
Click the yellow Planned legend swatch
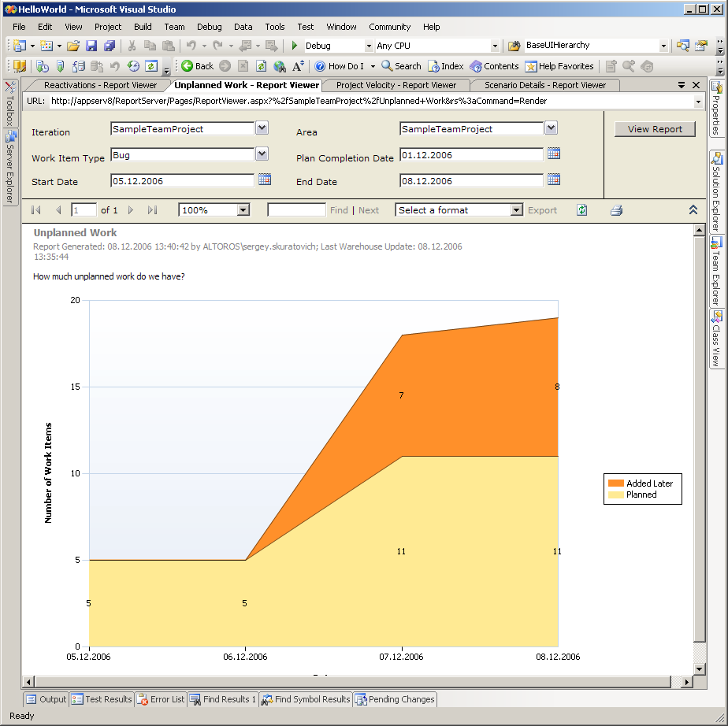[x=615, y=494]
